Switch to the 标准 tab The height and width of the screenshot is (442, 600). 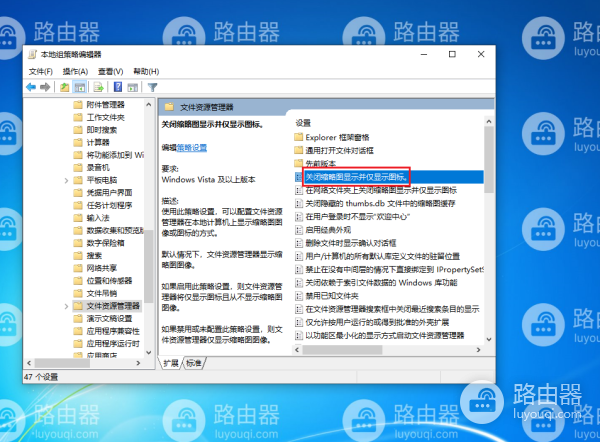[194, 363]
